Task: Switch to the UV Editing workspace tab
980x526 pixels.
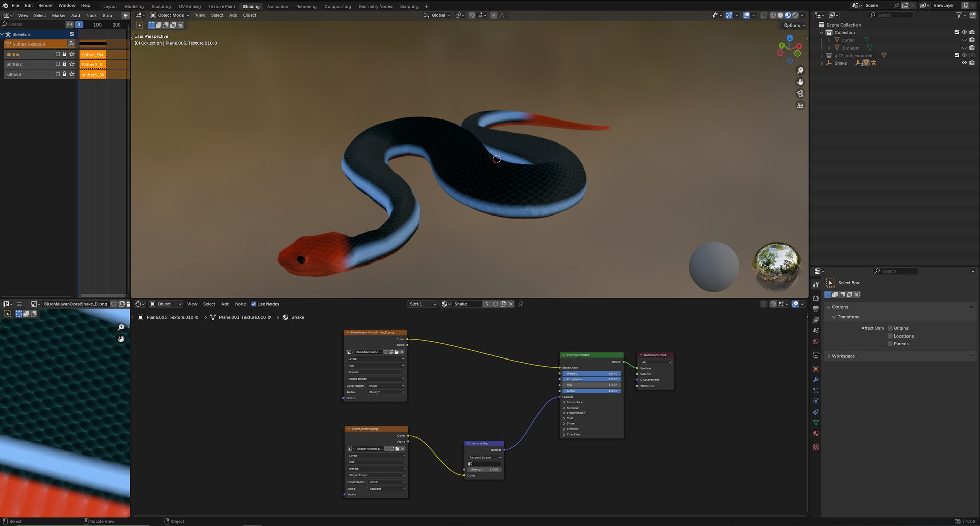Action: (x=189, y=6)
